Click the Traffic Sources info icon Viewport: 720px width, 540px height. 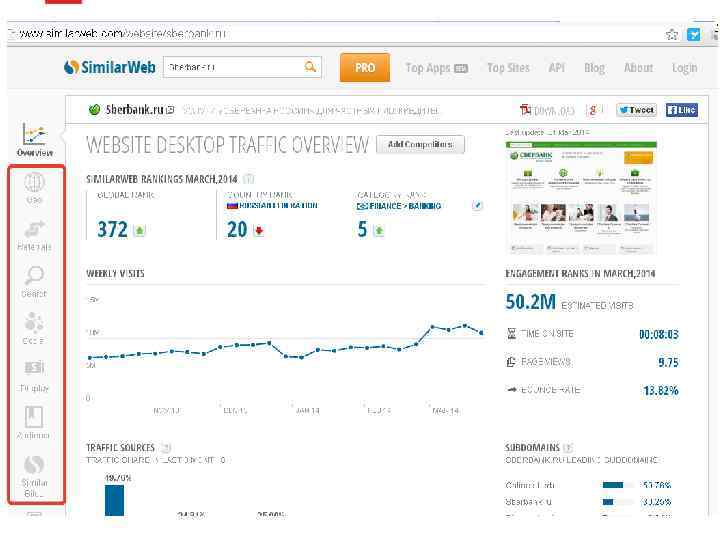(x=167, y=448)
